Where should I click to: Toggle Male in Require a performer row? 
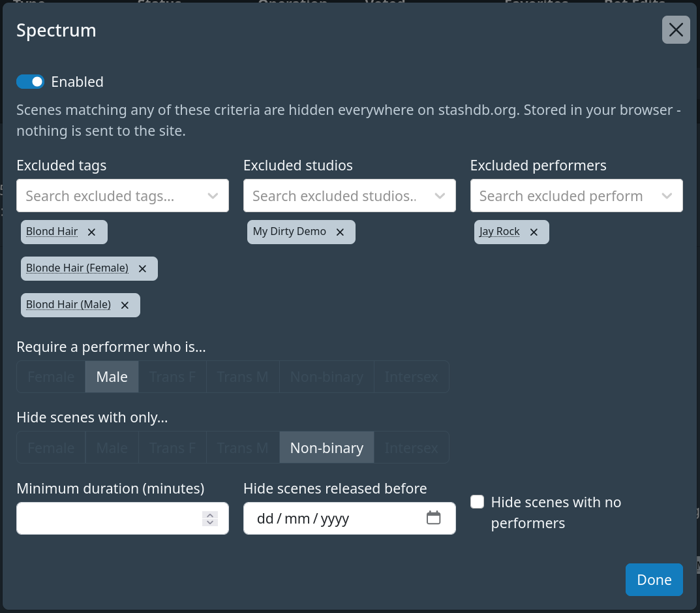112,377
